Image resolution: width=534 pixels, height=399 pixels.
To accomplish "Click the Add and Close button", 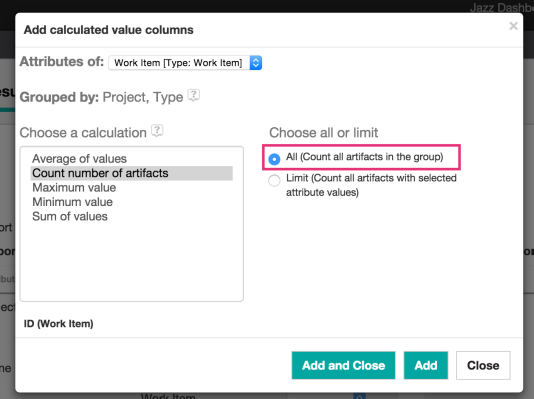I will (343, 365).
